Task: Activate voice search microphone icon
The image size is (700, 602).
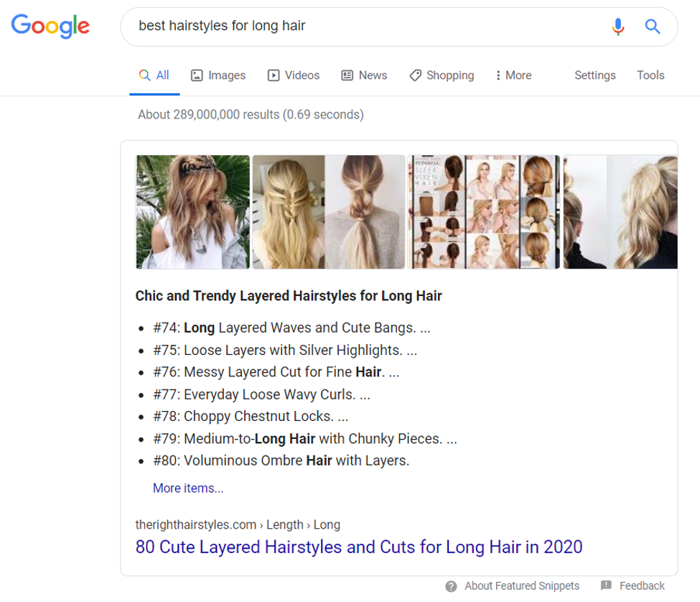Action: (x=617, y=27)
